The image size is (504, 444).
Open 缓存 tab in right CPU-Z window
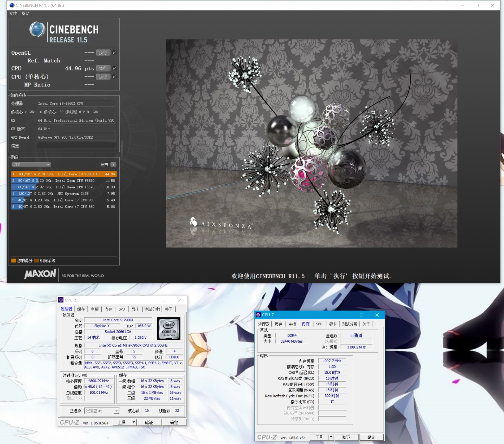click(x=279, y=324)
